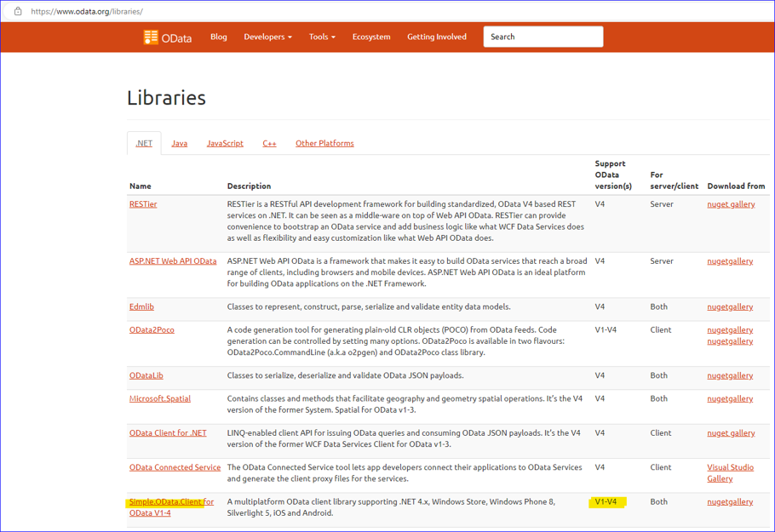Open the Blog menu item
The height and width of the screenshot is (532, 775).
[219, 37]
